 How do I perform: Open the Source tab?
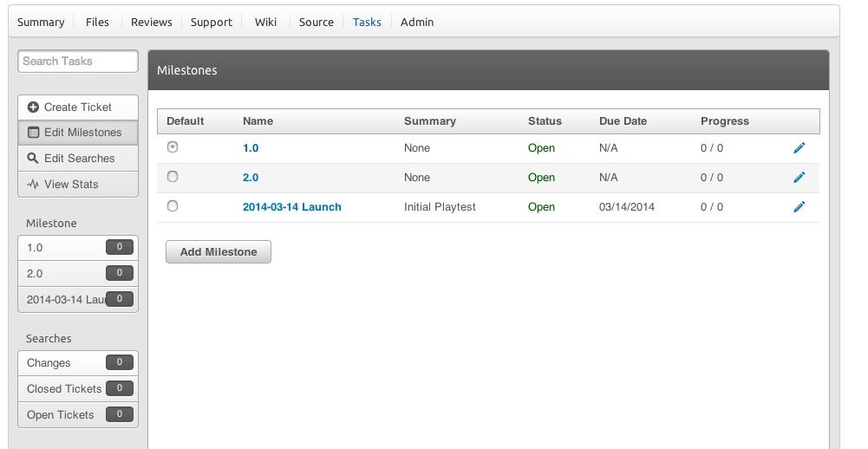click(316, 22)
